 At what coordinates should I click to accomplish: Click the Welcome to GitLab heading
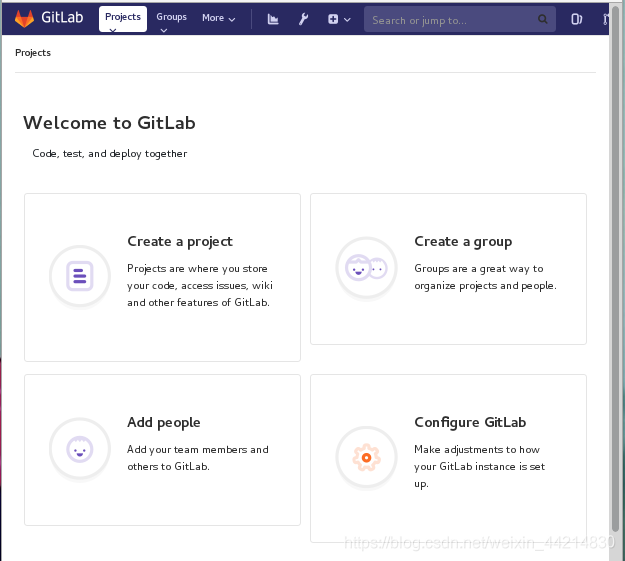(x=110, y=123)
